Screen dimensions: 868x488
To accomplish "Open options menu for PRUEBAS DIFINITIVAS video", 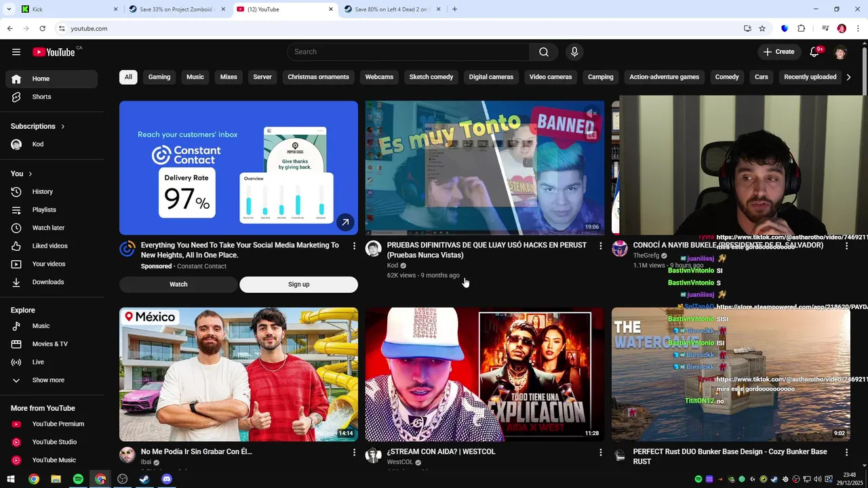I will 600,246.
